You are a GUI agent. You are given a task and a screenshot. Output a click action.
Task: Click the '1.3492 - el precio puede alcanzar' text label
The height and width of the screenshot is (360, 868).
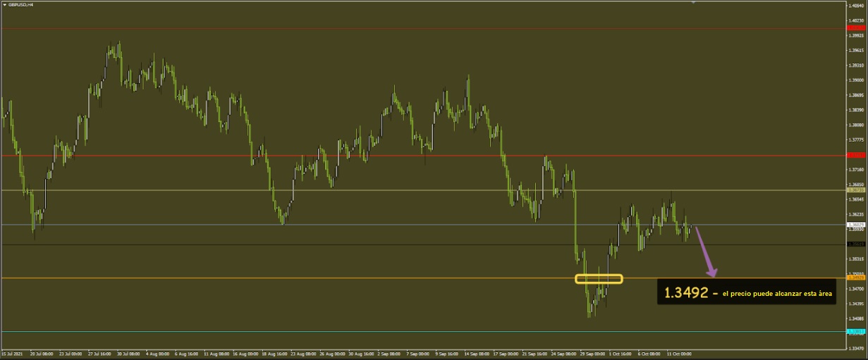747,292
